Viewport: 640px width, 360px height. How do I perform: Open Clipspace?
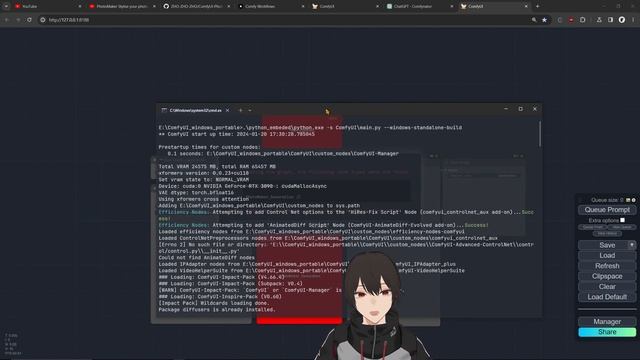tap(607, 276)
